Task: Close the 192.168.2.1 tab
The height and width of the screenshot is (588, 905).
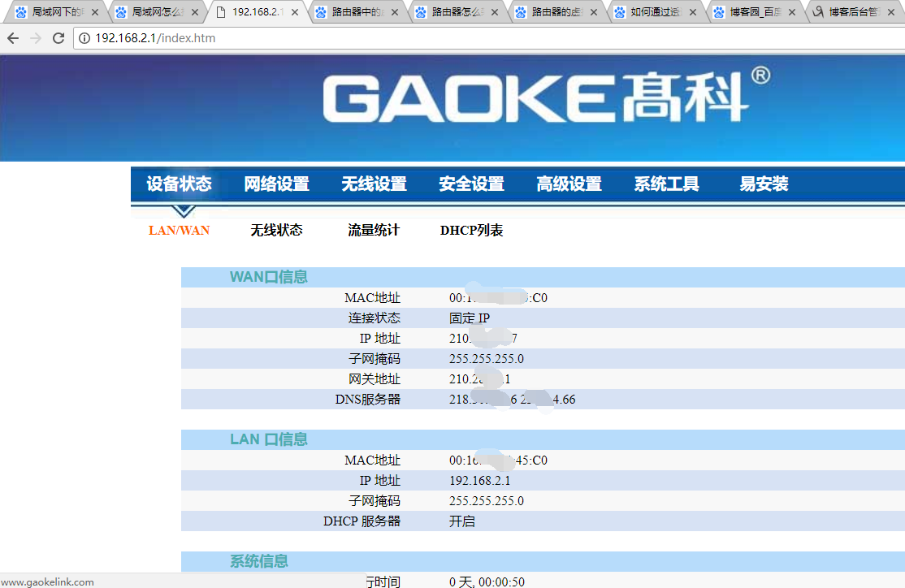Action: click(295, 12)
